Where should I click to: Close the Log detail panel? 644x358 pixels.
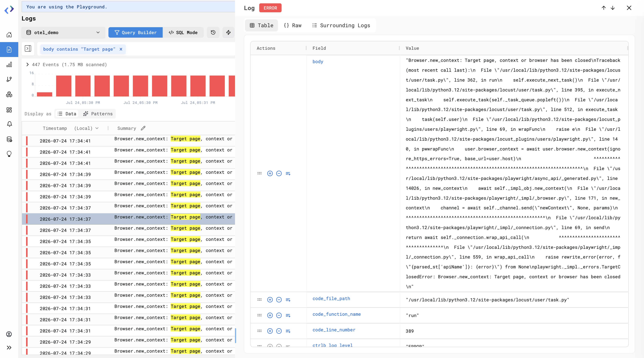point(629,8)
